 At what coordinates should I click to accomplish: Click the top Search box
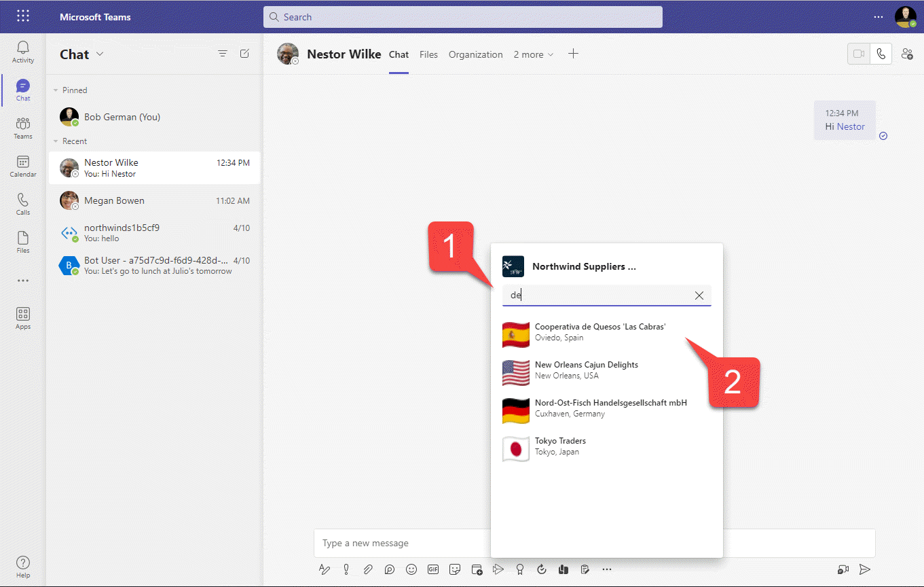coord(463,17)
